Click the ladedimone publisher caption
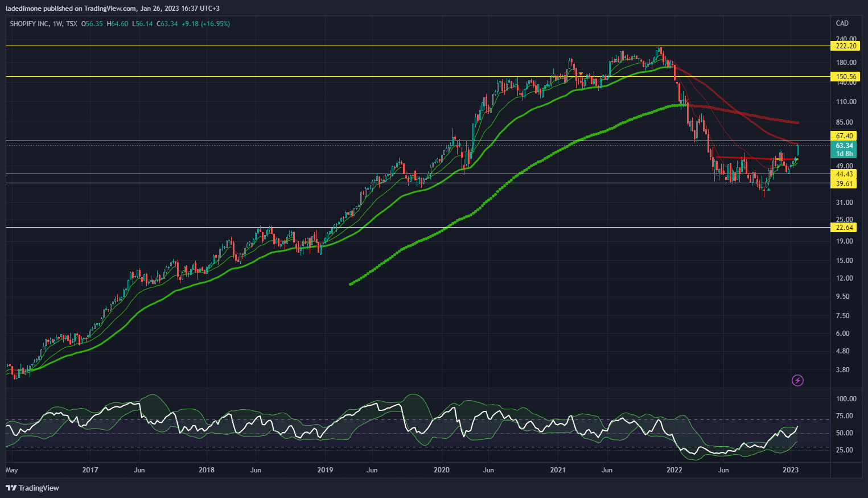The height and width of the screenshot is (498, 868). pyautogui.click(x=113, y=9)
